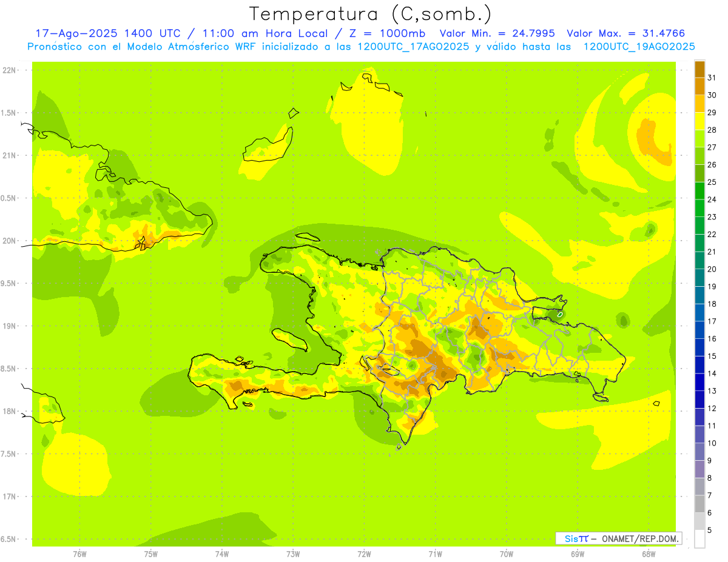Click the '9' legend value

click(x=710, y=461)
